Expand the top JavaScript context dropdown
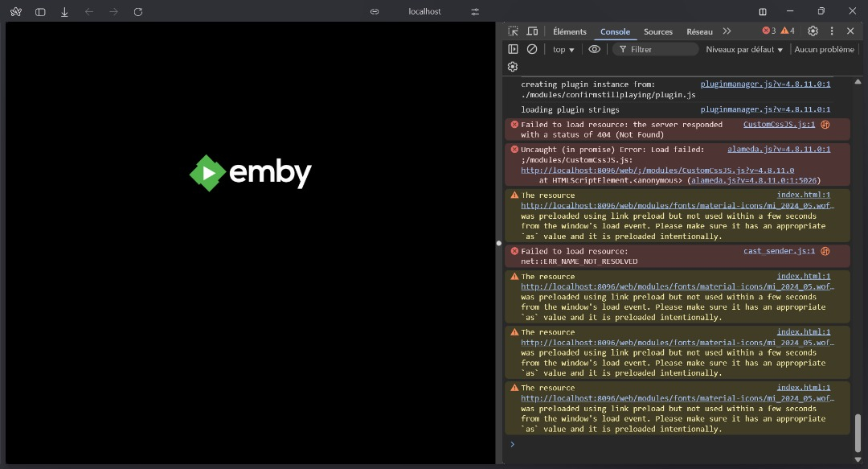Image resolution: width=868 pixels, height=469 pixels. 563,50
